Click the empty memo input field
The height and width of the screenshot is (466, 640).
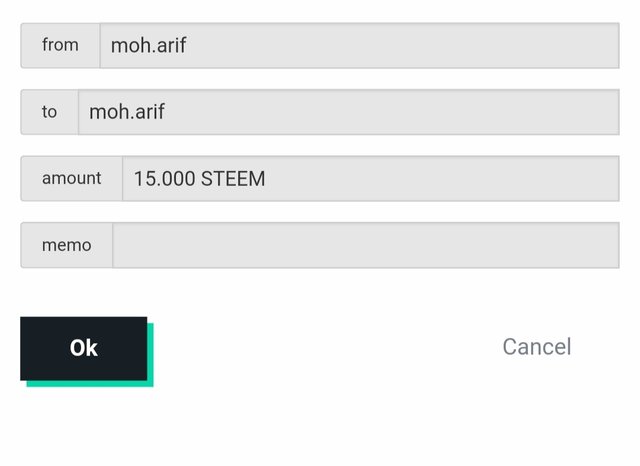pos(365,245)
